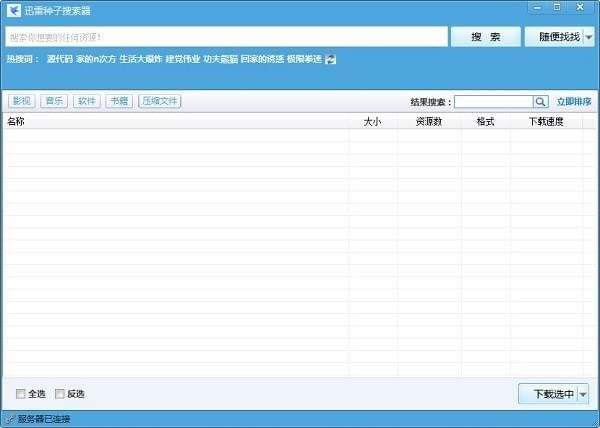600x428 pixels.
Task: Search hot word 功夫熊猫
Action: point(220,59)
